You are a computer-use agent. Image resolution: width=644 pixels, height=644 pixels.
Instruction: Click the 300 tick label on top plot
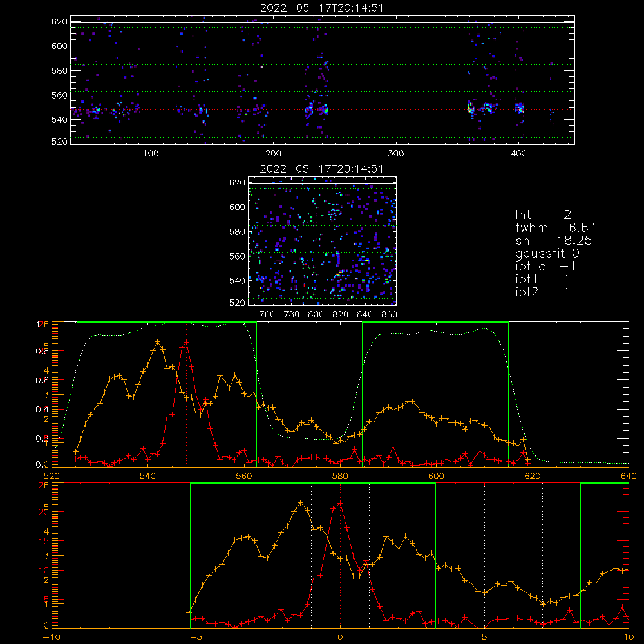396,154
